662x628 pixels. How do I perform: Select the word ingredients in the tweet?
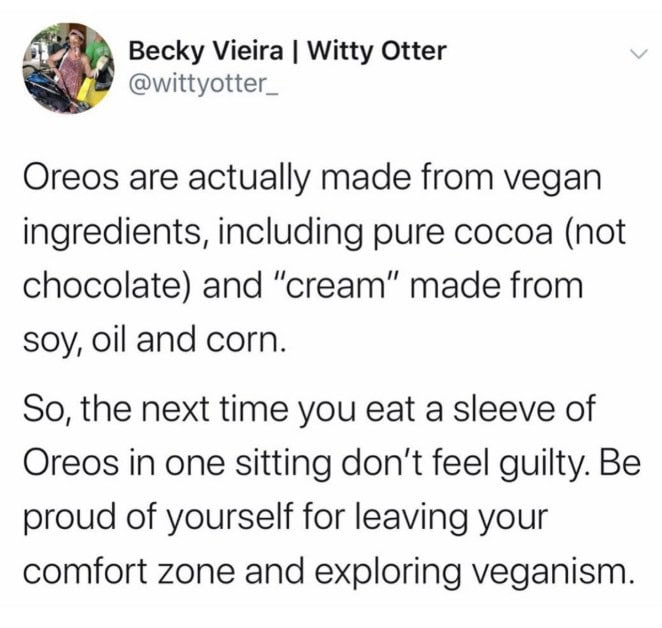(110, 233)
